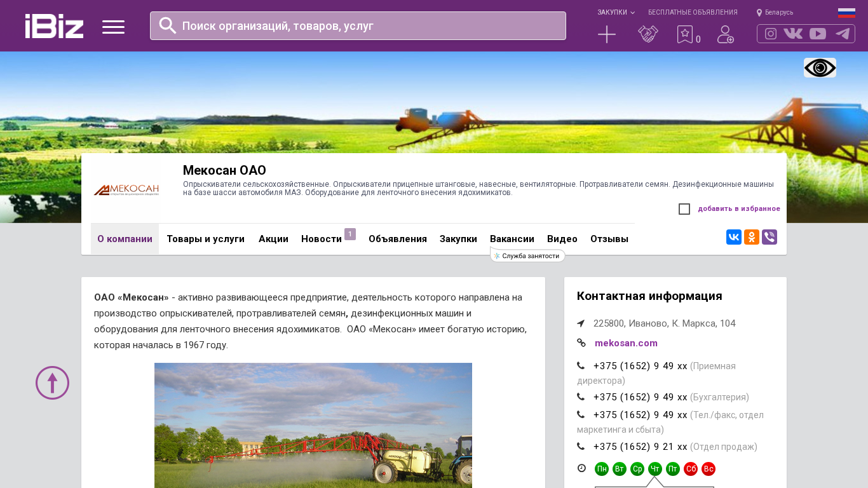Open the Telegram link in header
The height and width of the screenshot is (488, 868).
(843, 34)
